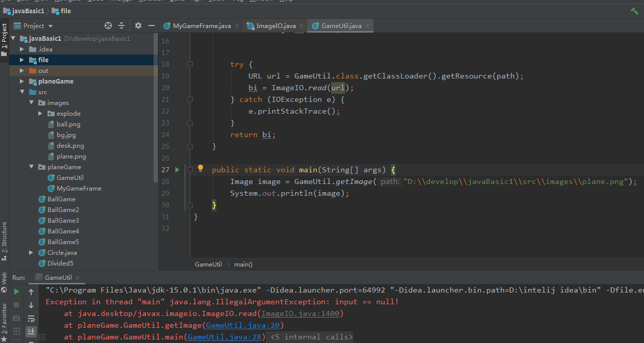Expand the file module arrow
Viewport: 644px width, 343px height.
point(22,60)
